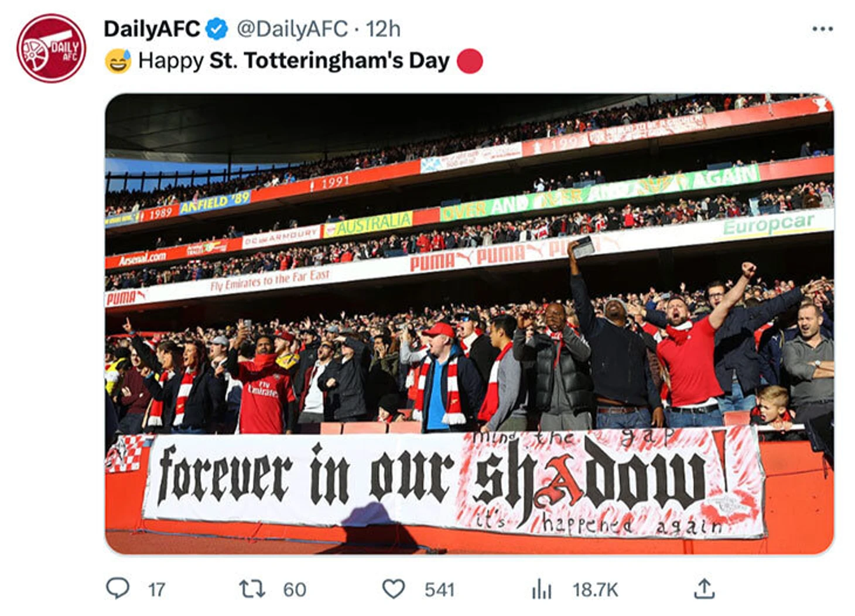The width and height of the screenshot is (855, 616).
Task: Open view analytics bar chart icon
Action: tap(542, 590)
